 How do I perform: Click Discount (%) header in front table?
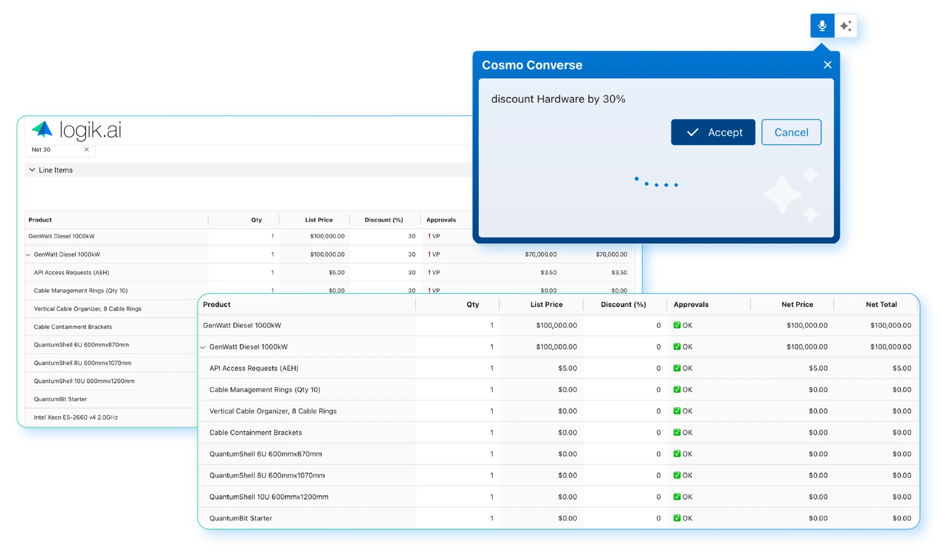[623, 304]
